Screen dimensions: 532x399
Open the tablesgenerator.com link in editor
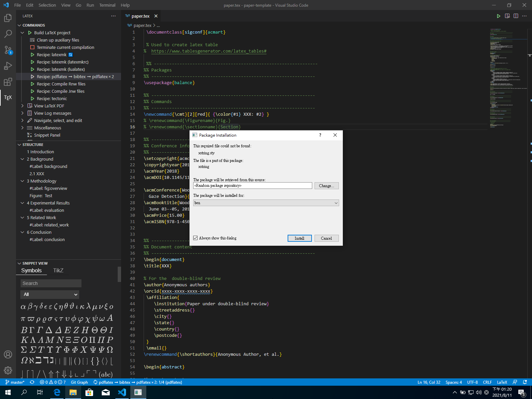209,51
